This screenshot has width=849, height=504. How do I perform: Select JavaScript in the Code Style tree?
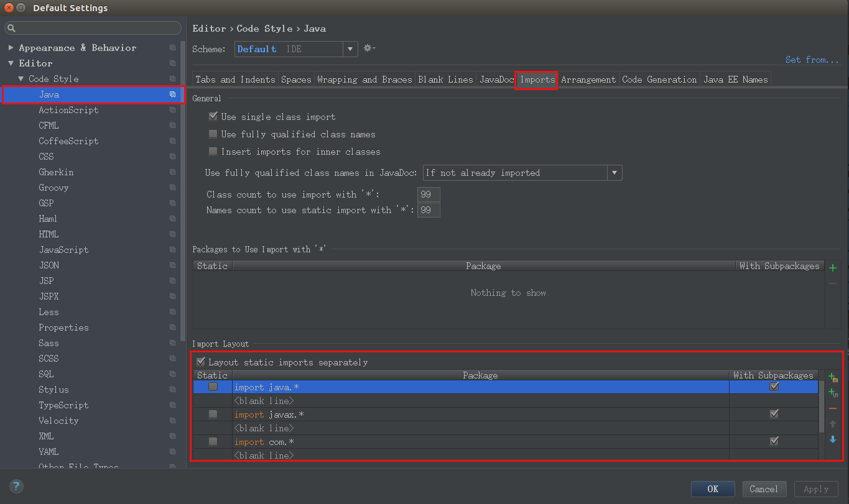pyautogui.click(x=63, y=250)
